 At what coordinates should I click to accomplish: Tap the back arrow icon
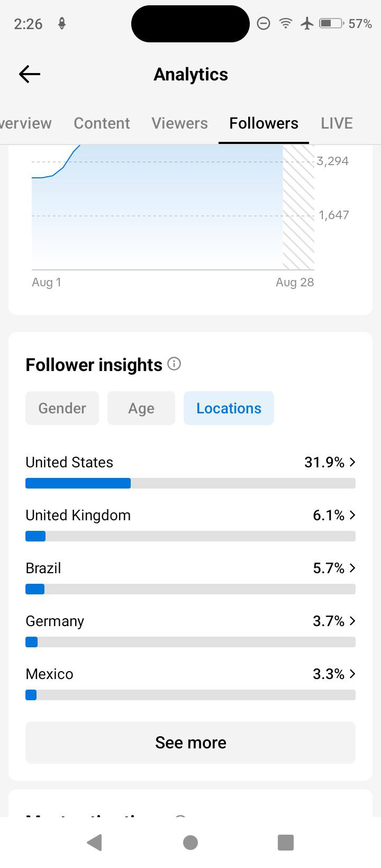(x=30, y=74)
